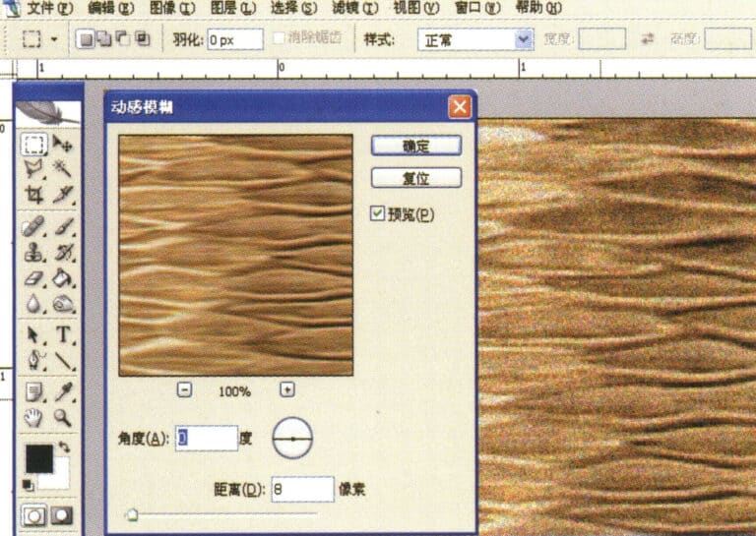The image size is (756, 536).
Task: Choose New Selection mode in options bar
Action: point(86,39)
